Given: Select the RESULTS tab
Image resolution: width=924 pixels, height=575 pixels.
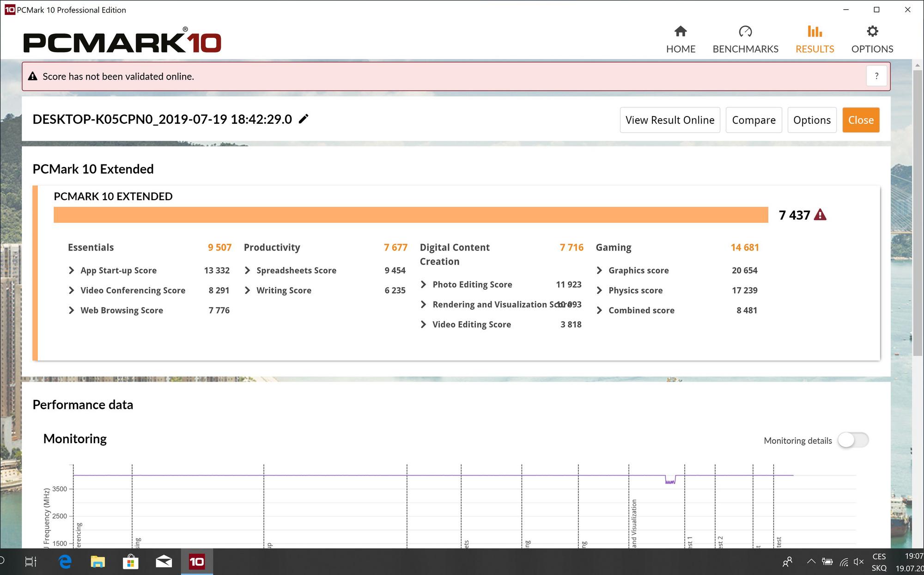Looking at the screenshot, I should pyautogui.click(x=815, y=40).
